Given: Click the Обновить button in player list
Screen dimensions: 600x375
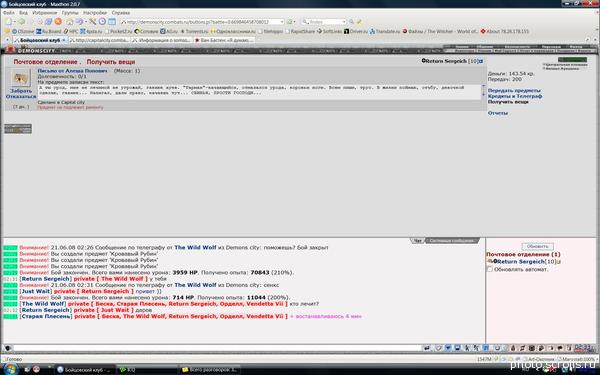Looking at the screenshot, I should pyautogui.click(x=537, y=246).
